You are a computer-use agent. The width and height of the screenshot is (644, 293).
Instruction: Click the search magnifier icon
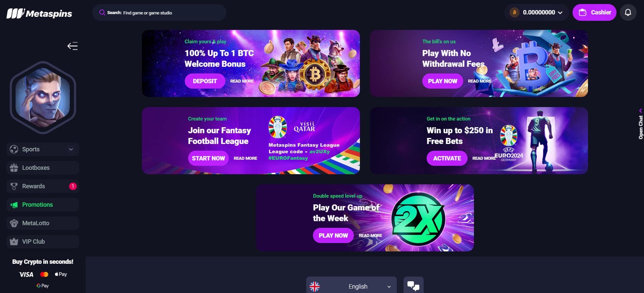[x=102, y=12]
